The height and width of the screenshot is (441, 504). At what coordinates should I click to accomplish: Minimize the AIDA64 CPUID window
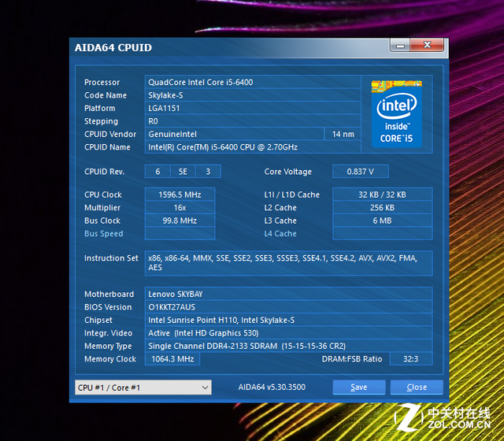tap(400, 46)
